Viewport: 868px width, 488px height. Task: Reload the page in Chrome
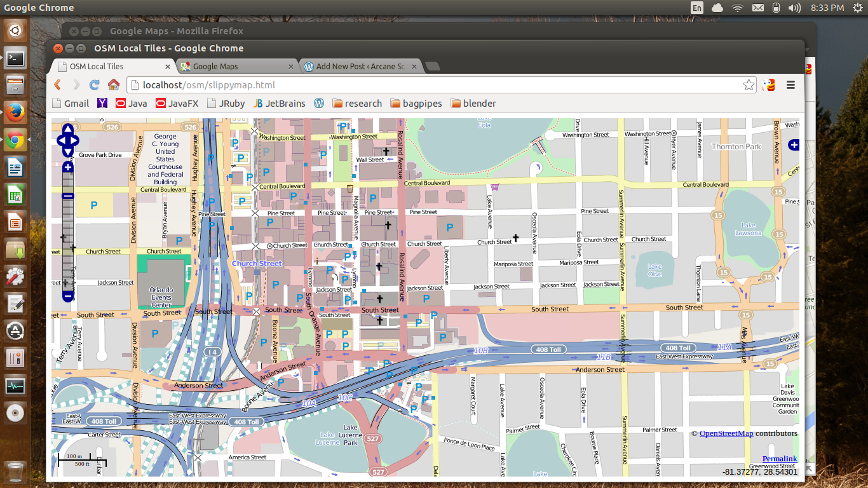pyautogui.click(x=95, y=85)
